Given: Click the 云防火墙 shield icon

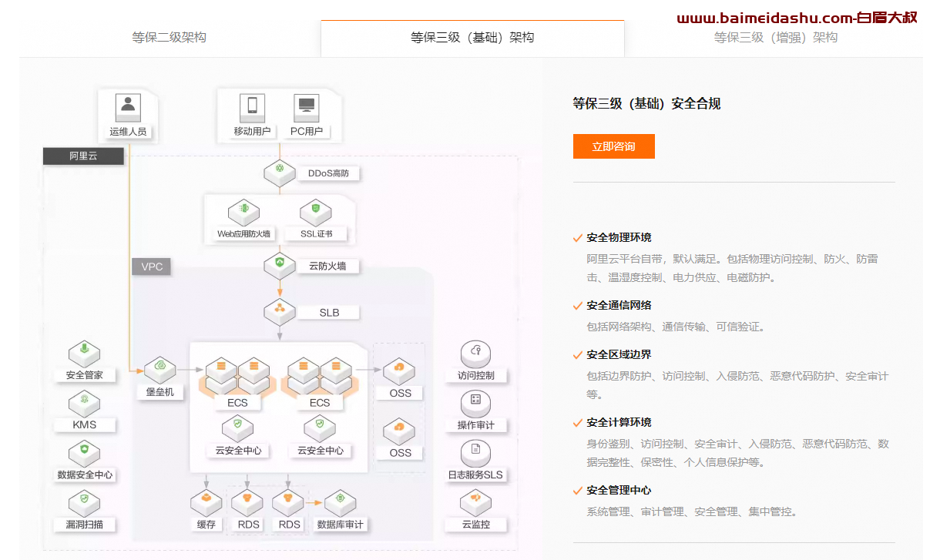Looking at the screenshot, I should 280,266.
